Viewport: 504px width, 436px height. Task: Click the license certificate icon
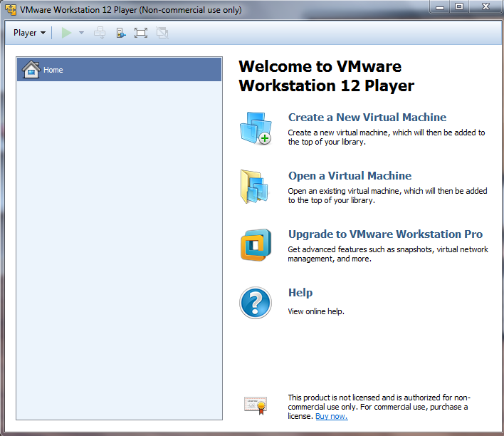256,405
